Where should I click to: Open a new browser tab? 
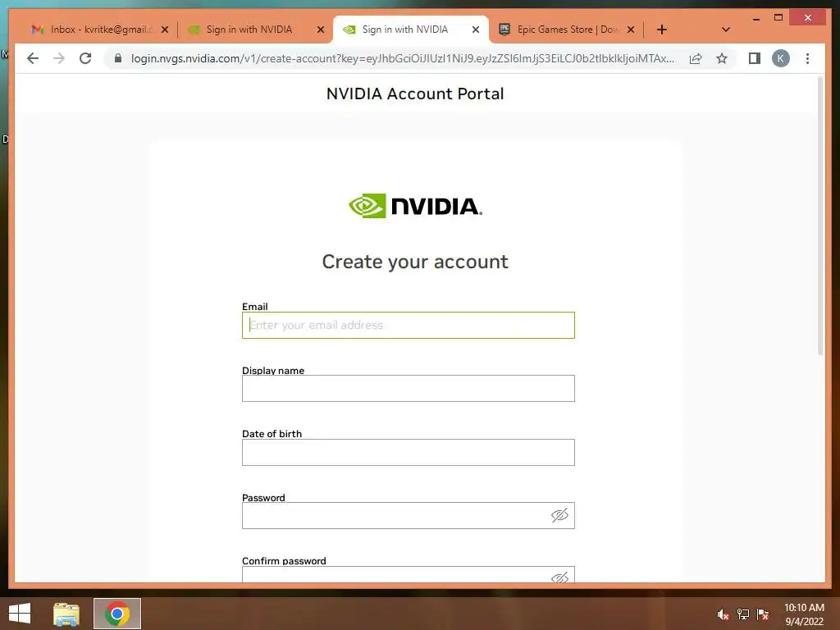tap(662, 30)
